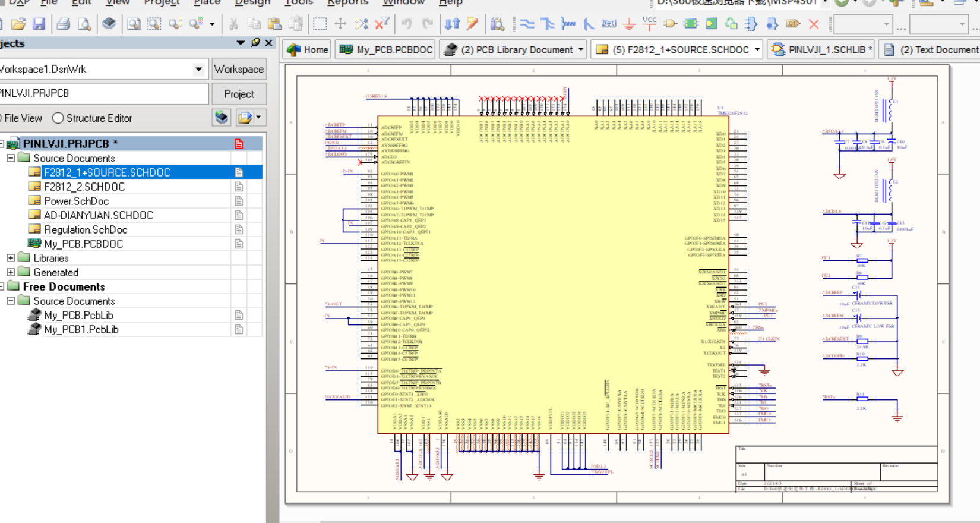Screen dimensions: 980x523
Task: Select the Place Bus tool
Action: tap(548, 24)
